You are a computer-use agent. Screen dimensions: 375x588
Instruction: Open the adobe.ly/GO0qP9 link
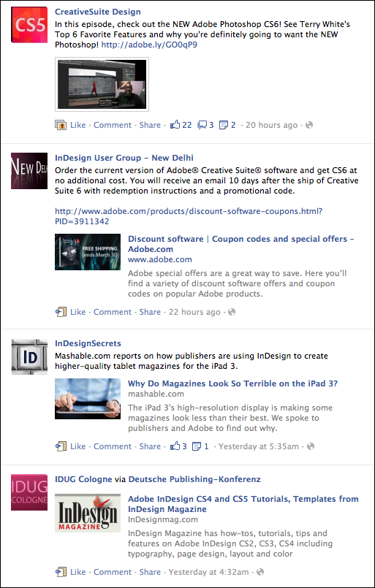click(x=149, y=45)
